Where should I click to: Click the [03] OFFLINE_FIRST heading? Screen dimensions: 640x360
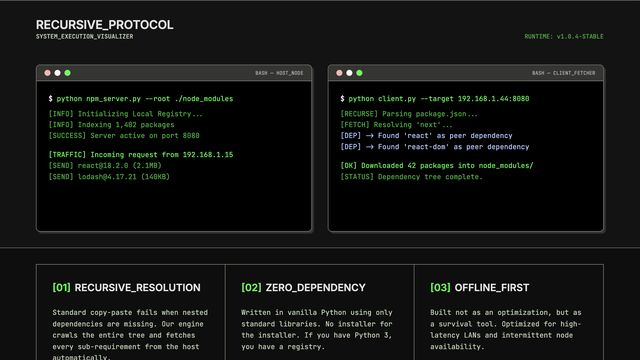tap(480, 288)
